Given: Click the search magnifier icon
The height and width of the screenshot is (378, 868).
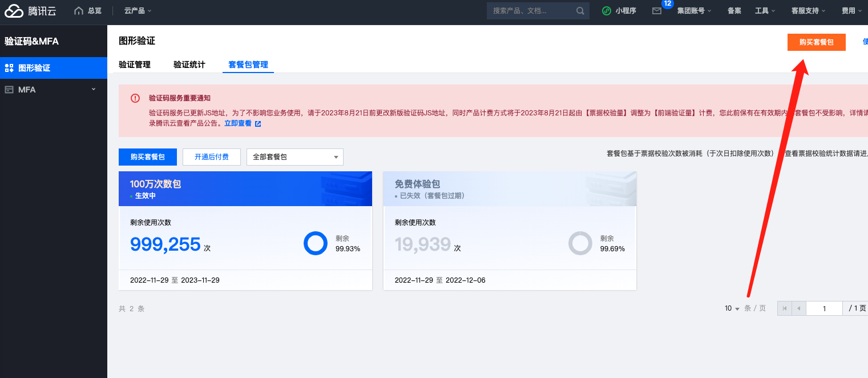Looking at the screenshot, I should [x=580, y=11].
